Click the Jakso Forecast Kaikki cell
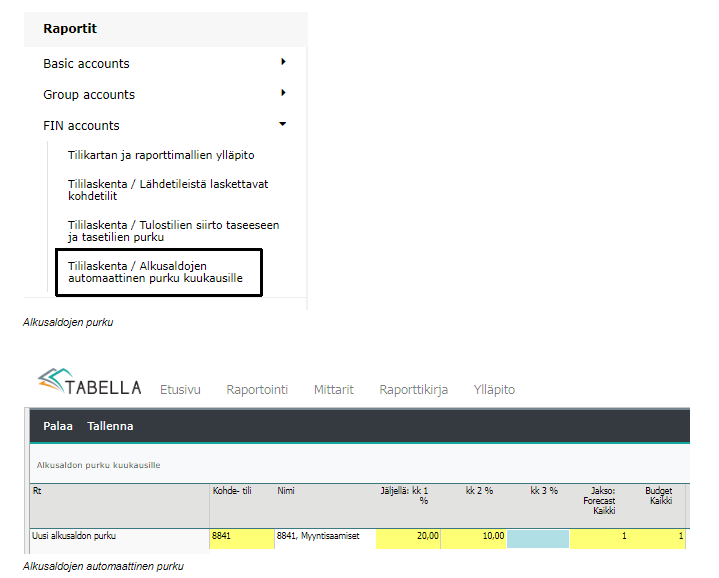This screenshot has width=719, height=578. [x=602, y=537]
